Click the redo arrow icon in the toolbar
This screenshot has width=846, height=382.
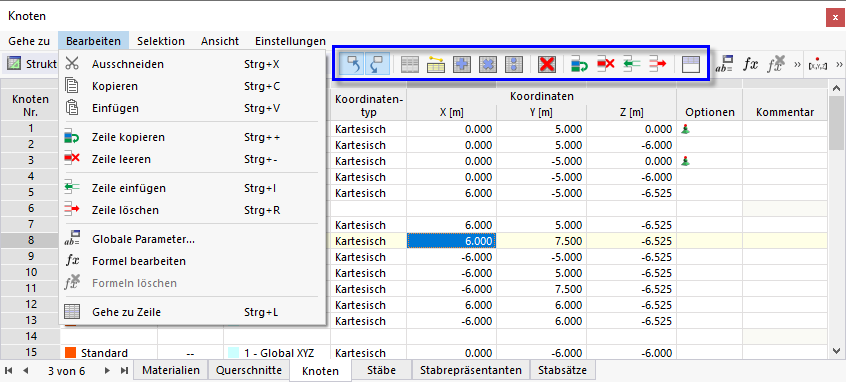pyautogui.click(x=377, y=64)
